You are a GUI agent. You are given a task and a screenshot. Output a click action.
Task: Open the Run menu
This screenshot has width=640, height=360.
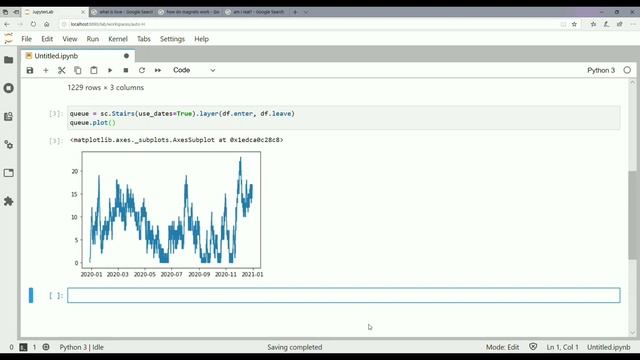(x=93, y=39)
